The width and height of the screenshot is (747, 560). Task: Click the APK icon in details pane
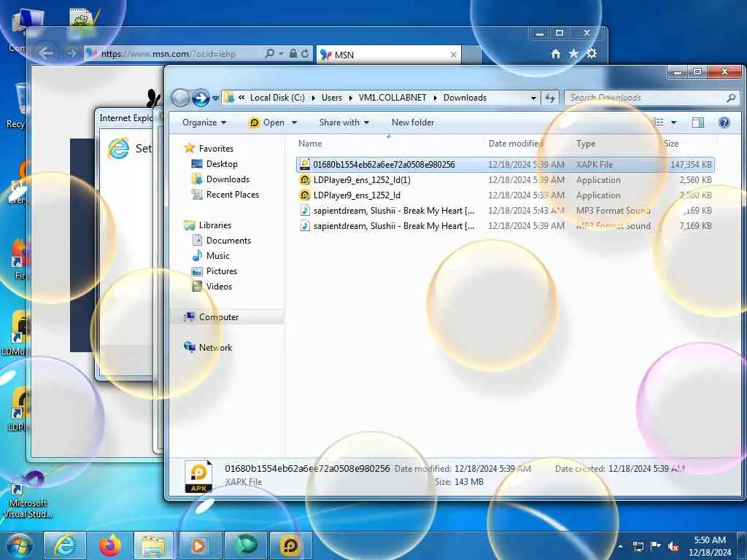(198, 475)
